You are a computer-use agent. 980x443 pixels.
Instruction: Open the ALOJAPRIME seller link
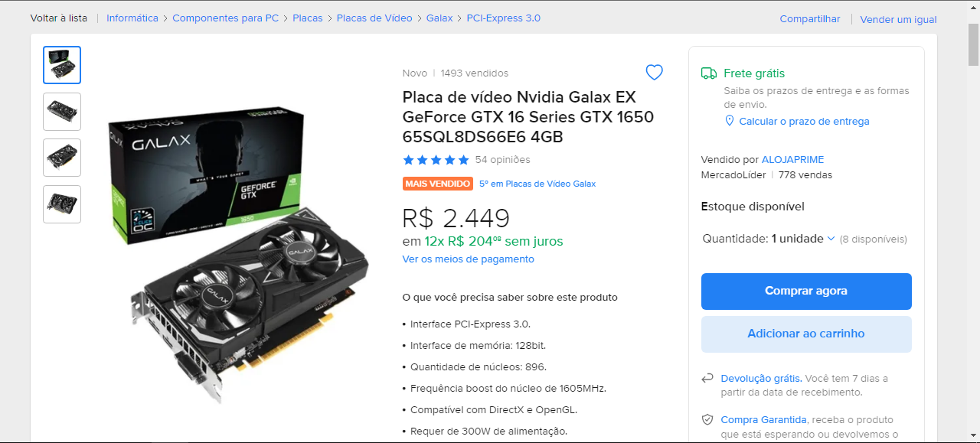click(792, 160)
